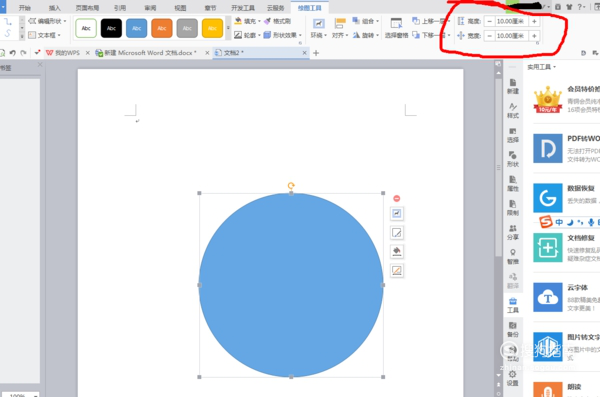Click the red minus button beside the circle
This screenshot has width=600, height=397.
point(396,198)
